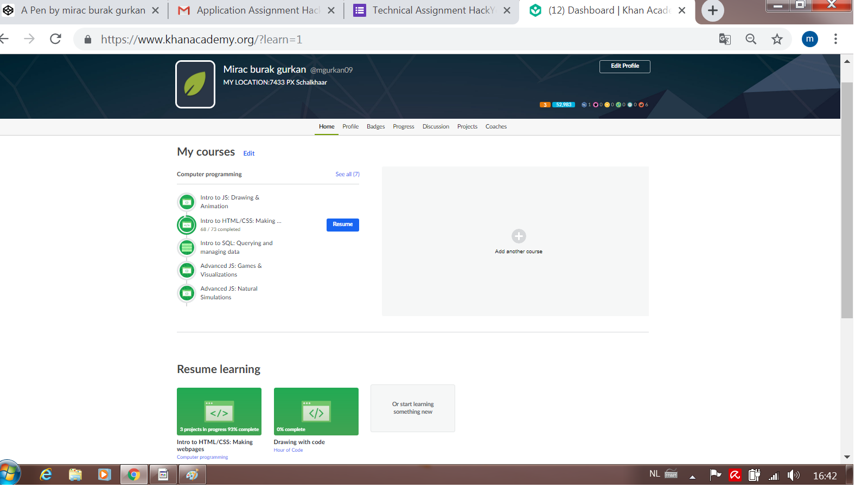The height and width of the screenshot is (488, 868).
Task: Click the 'Or start learning something new' card
Action: point(413,408)
